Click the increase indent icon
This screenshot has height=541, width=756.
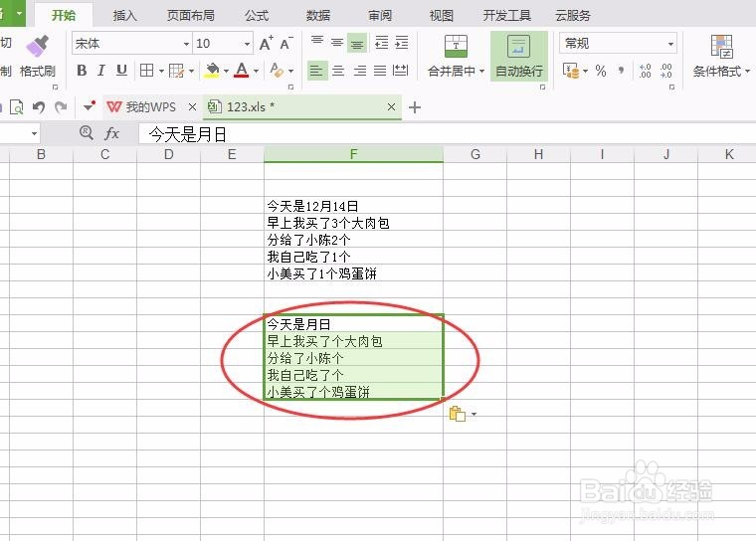pos(402,43)
